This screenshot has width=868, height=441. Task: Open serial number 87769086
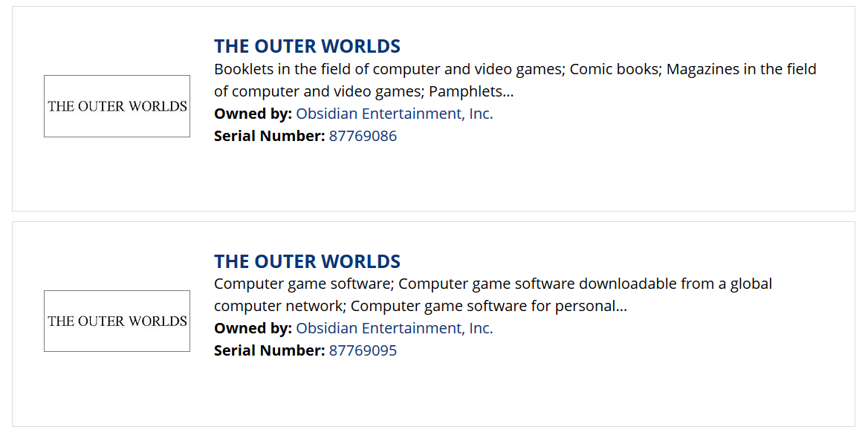[x=363, y=136]
